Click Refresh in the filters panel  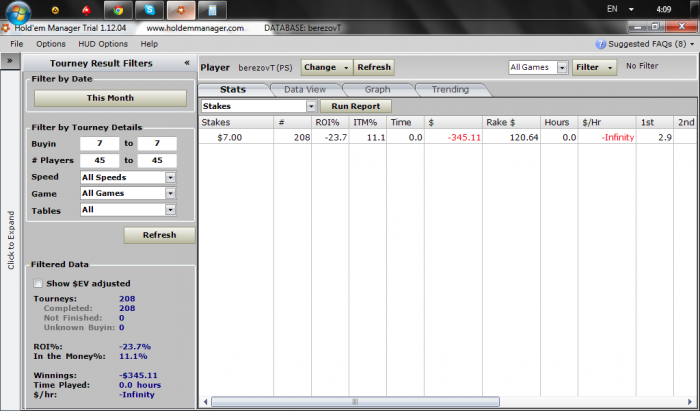click(x=159, y=235)
